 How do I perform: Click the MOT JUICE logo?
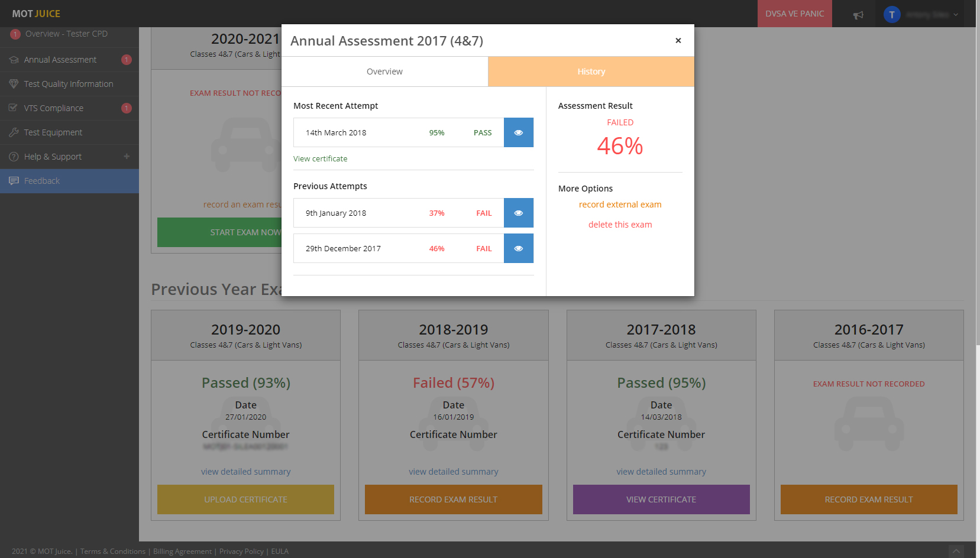tap(36, 14)
